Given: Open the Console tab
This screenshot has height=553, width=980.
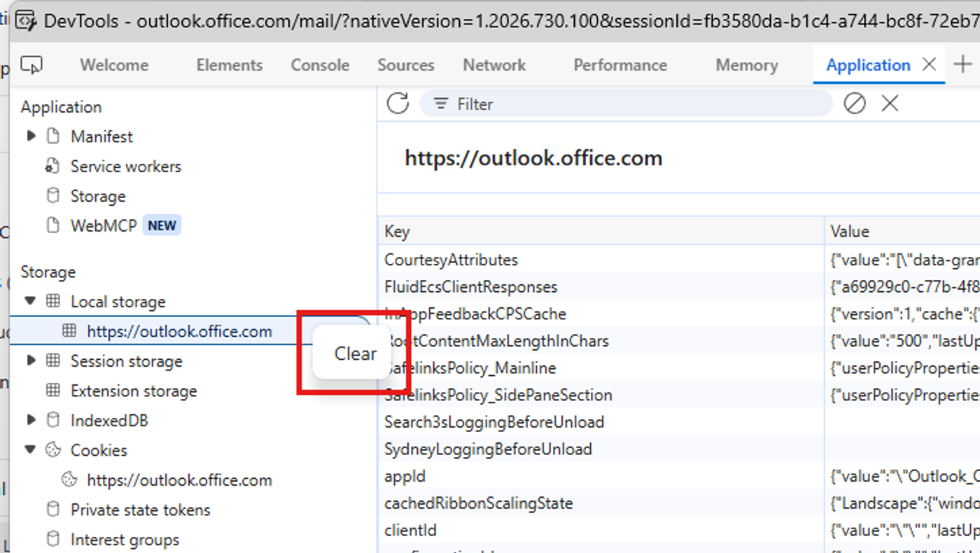Looking at the screenshot, I should coord(320,65).
